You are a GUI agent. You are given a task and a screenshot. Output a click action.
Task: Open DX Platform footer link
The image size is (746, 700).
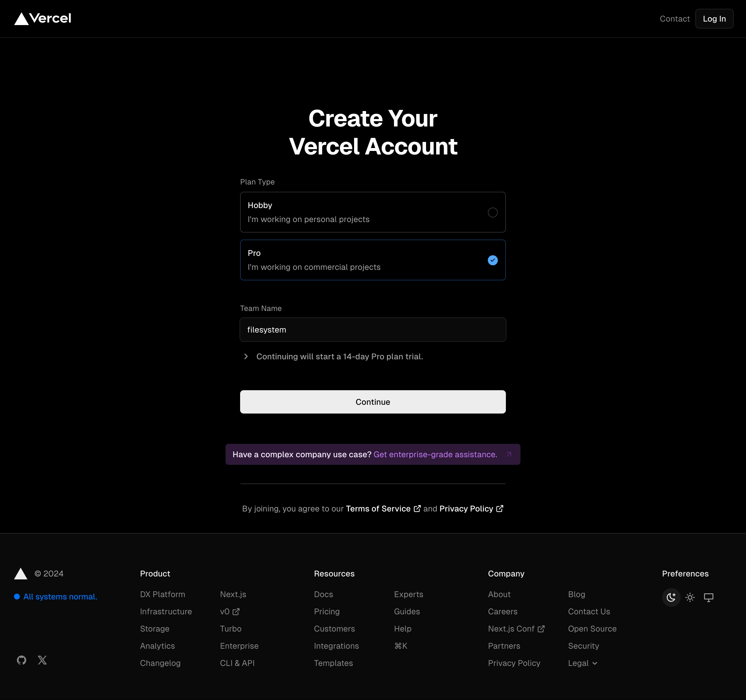point(163,595)
